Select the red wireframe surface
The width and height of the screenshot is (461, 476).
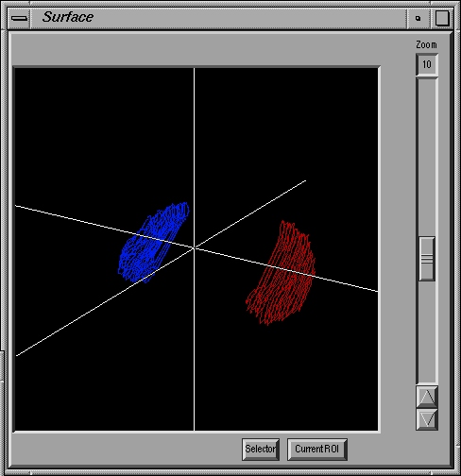pyautogui.click(x=282, y=273)
